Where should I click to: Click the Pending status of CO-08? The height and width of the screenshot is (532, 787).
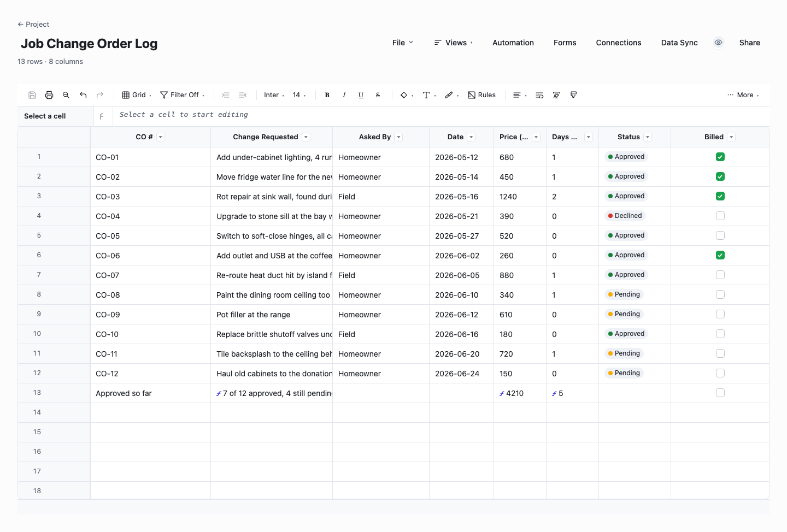pos(624,294)
